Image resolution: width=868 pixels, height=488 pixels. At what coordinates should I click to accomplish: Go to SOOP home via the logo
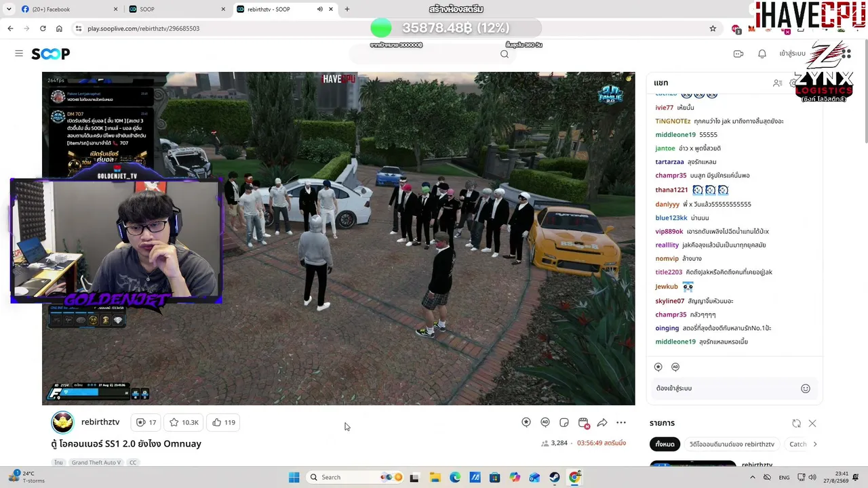coord(51,54)
